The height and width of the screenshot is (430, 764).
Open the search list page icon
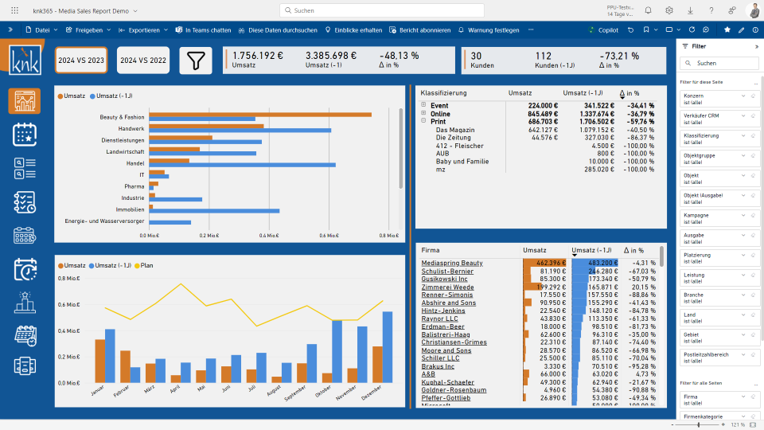(x=24, y=168)
